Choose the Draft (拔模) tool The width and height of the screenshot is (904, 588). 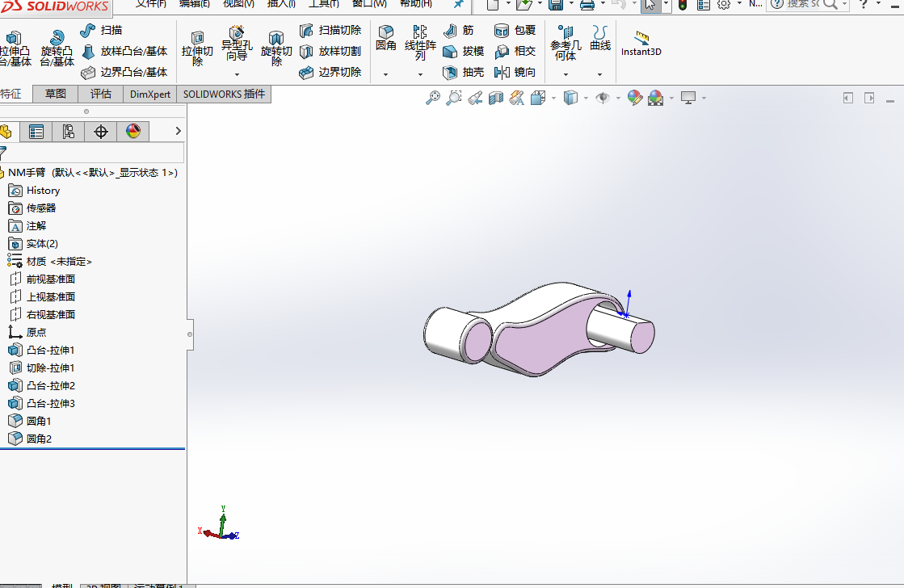(x=464, y=52)
